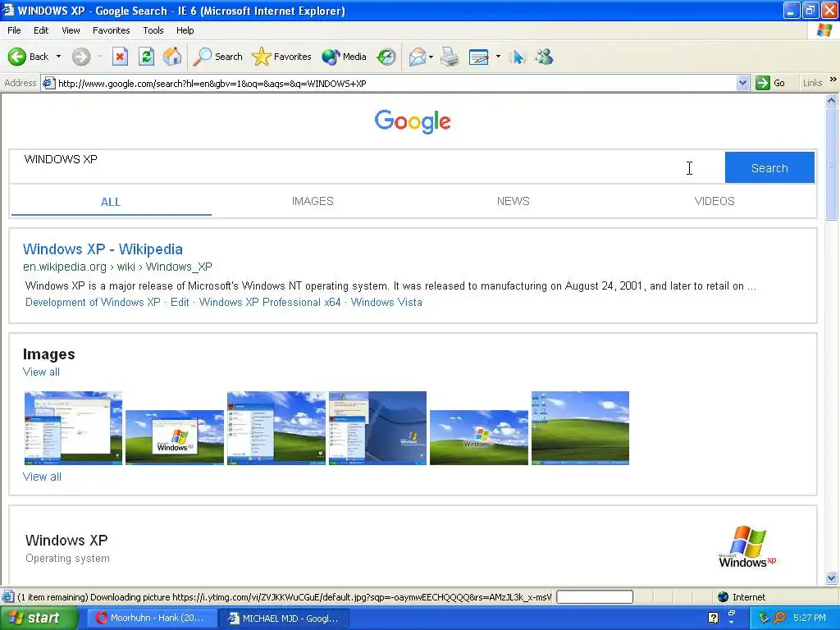
Task: Open third thumbnail with Start menu open
Action: (276, 428)
